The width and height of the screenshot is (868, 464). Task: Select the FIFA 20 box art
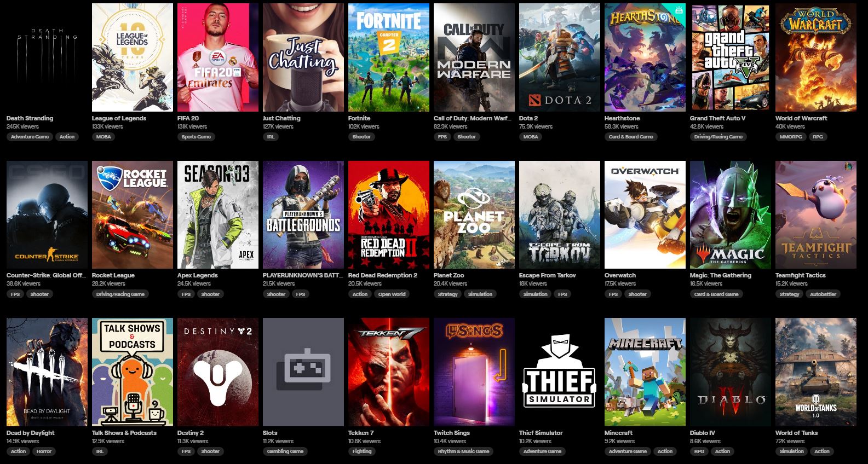click(x=218, y=57)
